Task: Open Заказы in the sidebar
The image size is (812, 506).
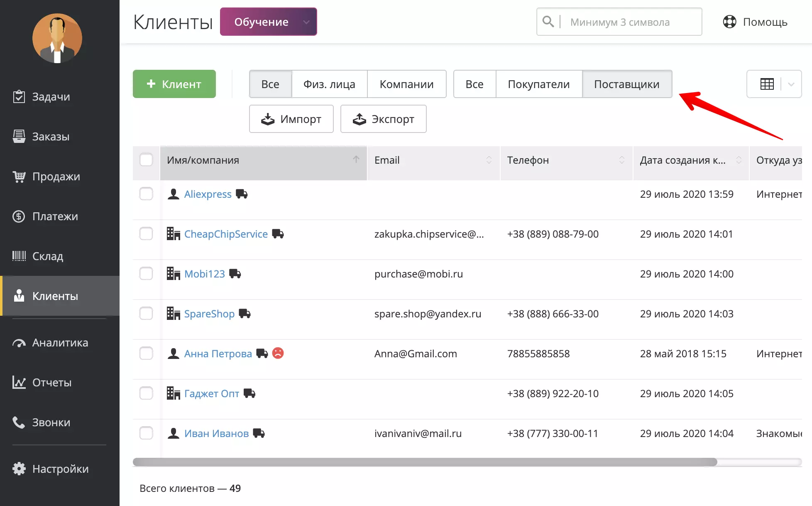Action: (60, 137)
